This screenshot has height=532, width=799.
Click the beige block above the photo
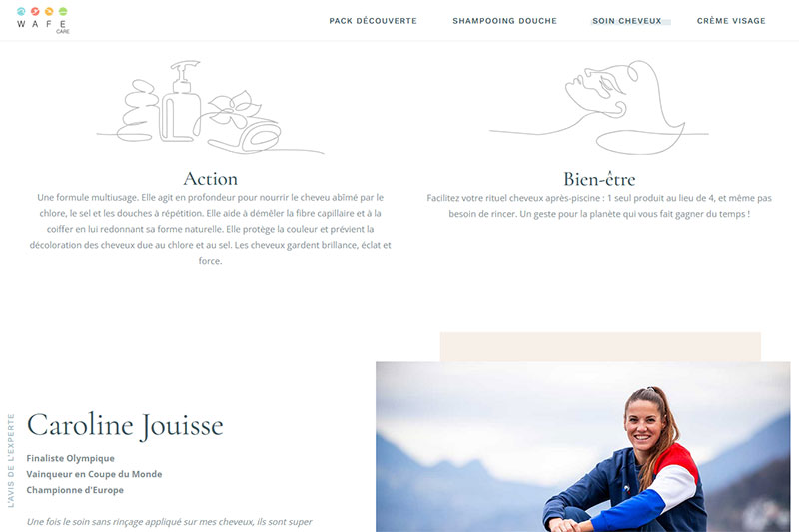(600, 347)
